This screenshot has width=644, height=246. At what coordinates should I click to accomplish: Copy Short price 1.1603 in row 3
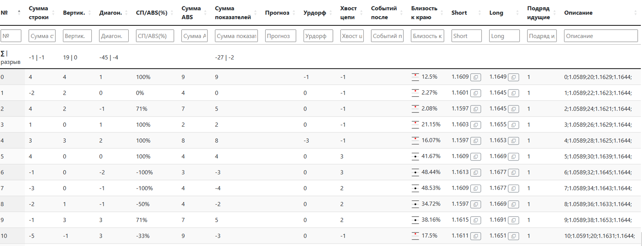pos(476,125)
